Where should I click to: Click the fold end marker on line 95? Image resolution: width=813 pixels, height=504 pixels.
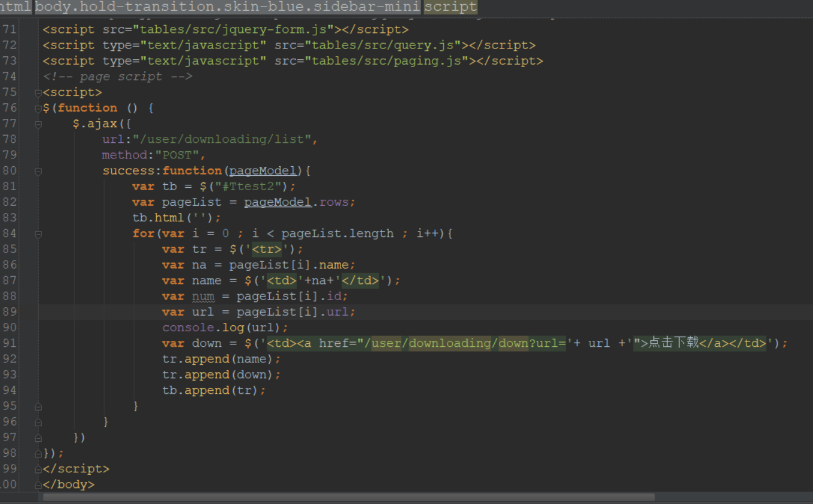38,406
